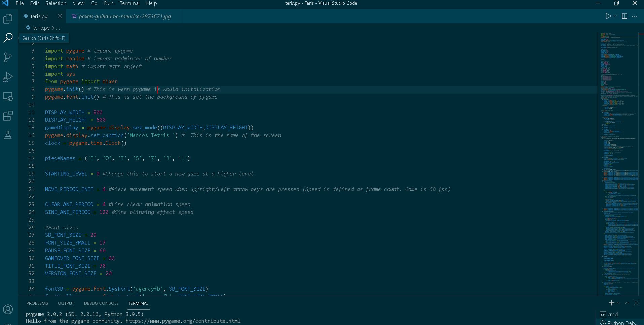Viewport: 644px width, 325px height.
Task: Click the GAMEOVER_FONT_SIZE constant name
Action: (72, 258)
